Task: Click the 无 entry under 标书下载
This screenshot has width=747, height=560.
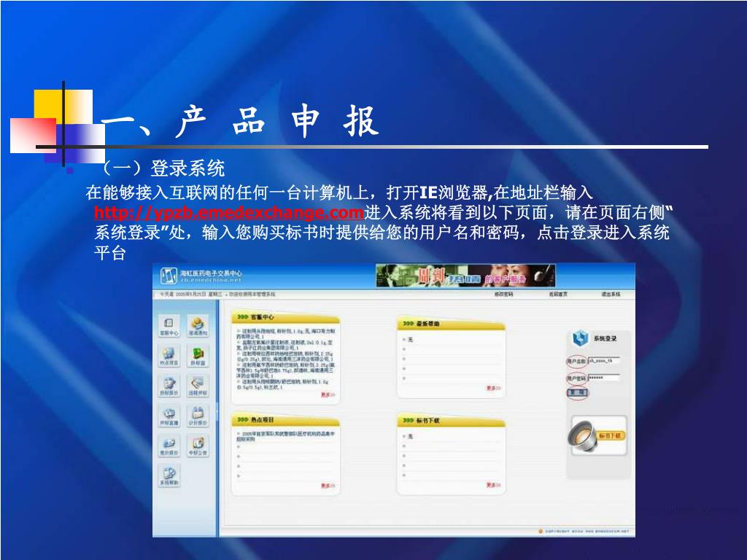Action: [410, 436]
